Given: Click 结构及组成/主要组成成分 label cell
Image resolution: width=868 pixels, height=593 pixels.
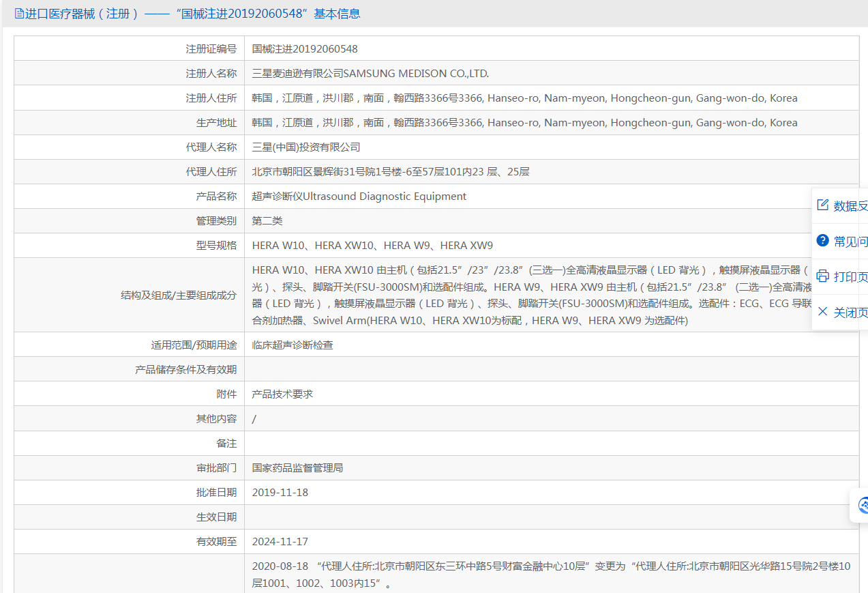Looking at the screenshot, I should (x=130, y=295).
